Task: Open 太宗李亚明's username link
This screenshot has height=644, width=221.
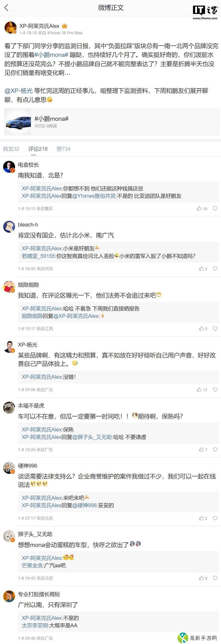Action: click(x=35, y=626)
